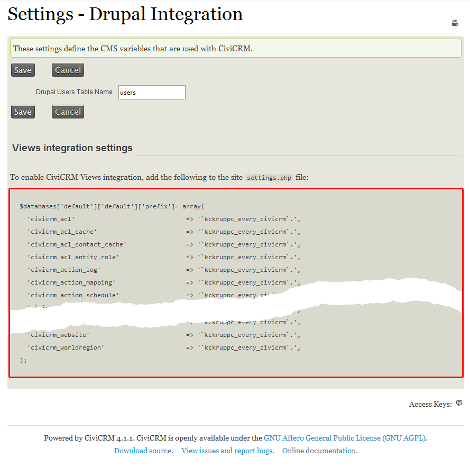Image resolution: width=470 pixels, height=476 pixels.
Task: Open View issues and report bugs link
Action: point(227,451)
